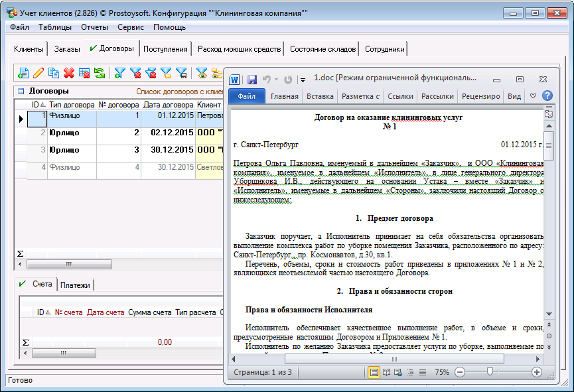Click the pencil edit record icon
The height and width of the screenshot is (392, 574).
coord(38,73)
